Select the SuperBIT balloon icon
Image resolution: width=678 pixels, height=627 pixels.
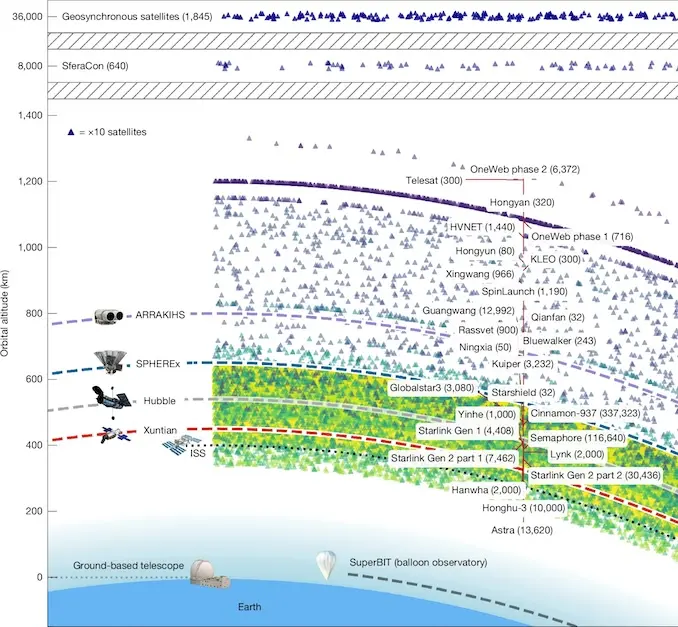pyautogui.click(x=326, y=565)
